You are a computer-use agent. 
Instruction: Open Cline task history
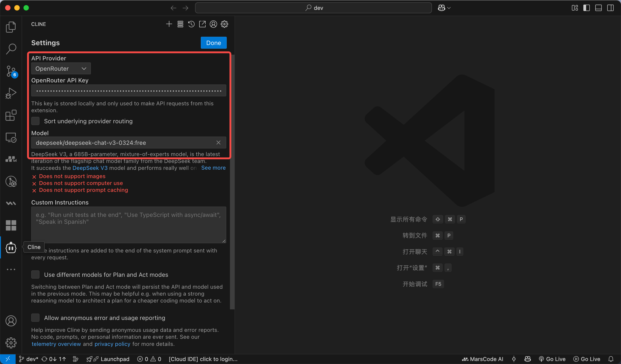click(191, 24)
